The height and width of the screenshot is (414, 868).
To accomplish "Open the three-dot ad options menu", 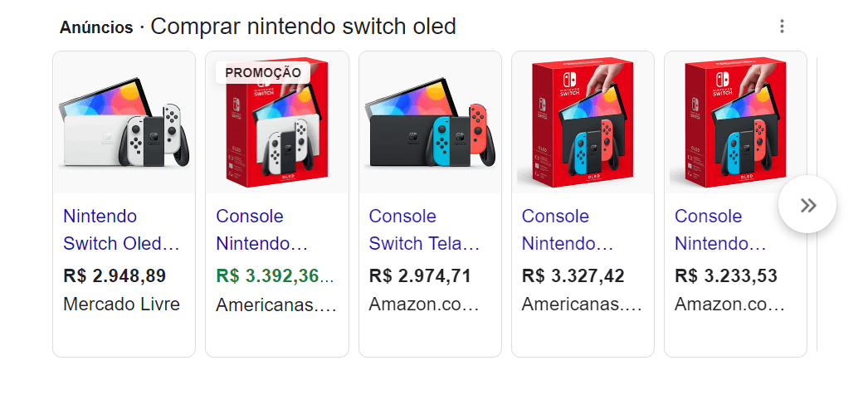I will coord(782,27).
